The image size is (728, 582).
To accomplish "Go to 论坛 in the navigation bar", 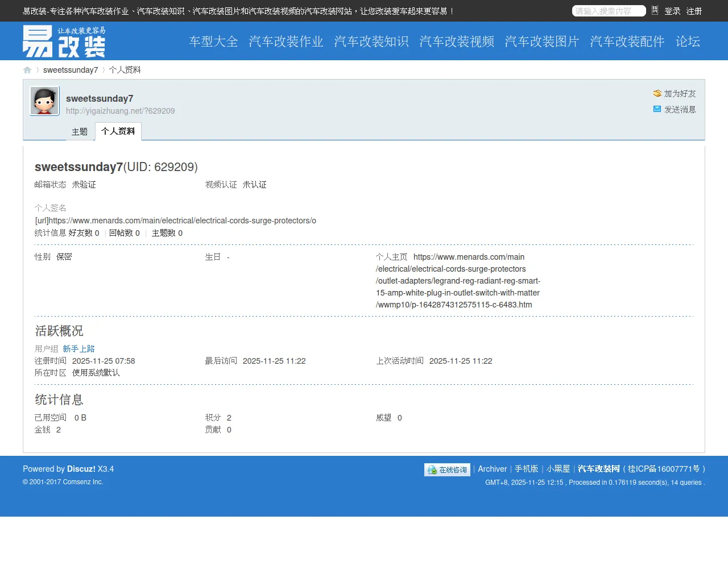I will point(687,41).
